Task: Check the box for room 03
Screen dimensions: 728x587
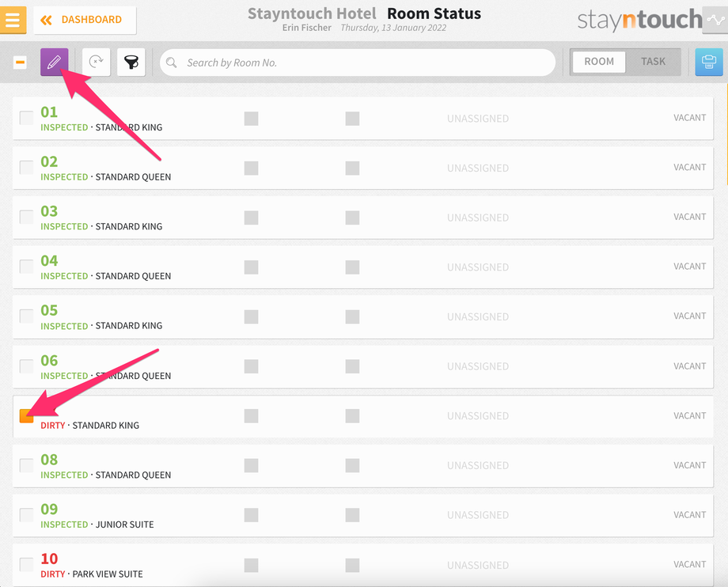Action: click(26, 218)
